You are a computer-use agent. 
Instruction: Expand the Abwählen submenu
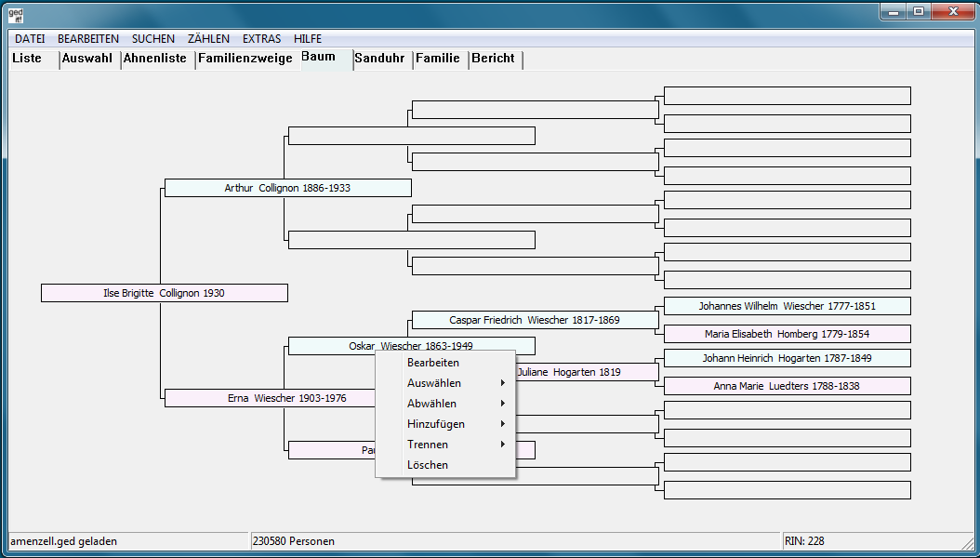point(445,404)
